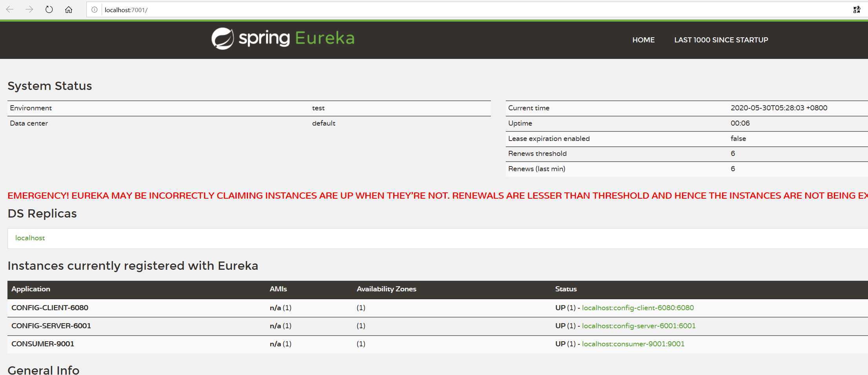Click the browser back arrow

10,9
